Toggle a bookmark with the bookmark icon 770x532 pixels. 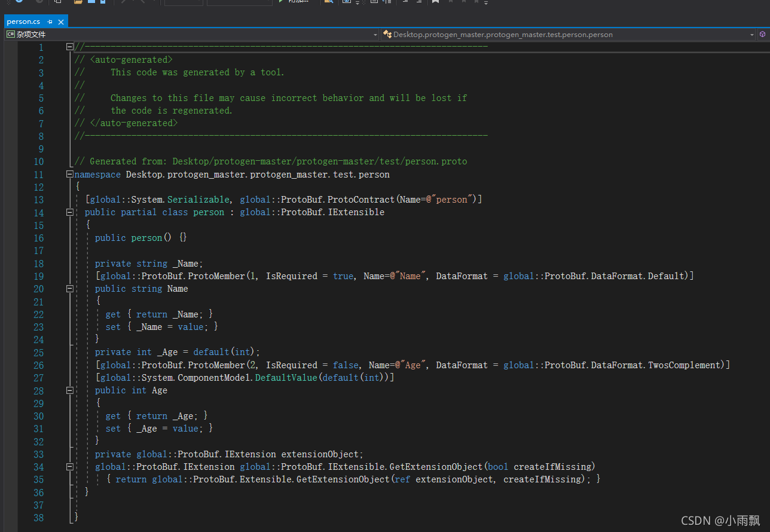[435, 4]
